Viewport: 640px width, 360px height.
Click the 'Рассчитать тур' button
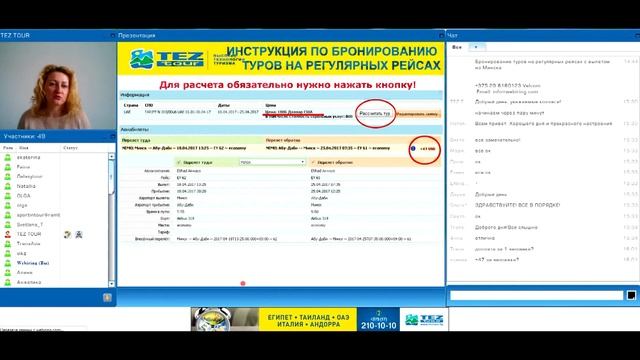(x=375, y=113)
